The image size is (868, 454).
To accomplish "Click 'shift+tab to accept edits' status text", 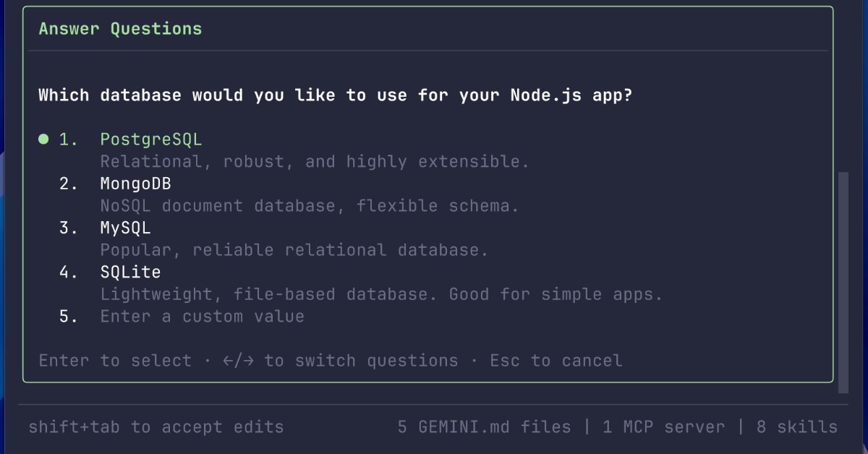I will click(x=156, y=427).
